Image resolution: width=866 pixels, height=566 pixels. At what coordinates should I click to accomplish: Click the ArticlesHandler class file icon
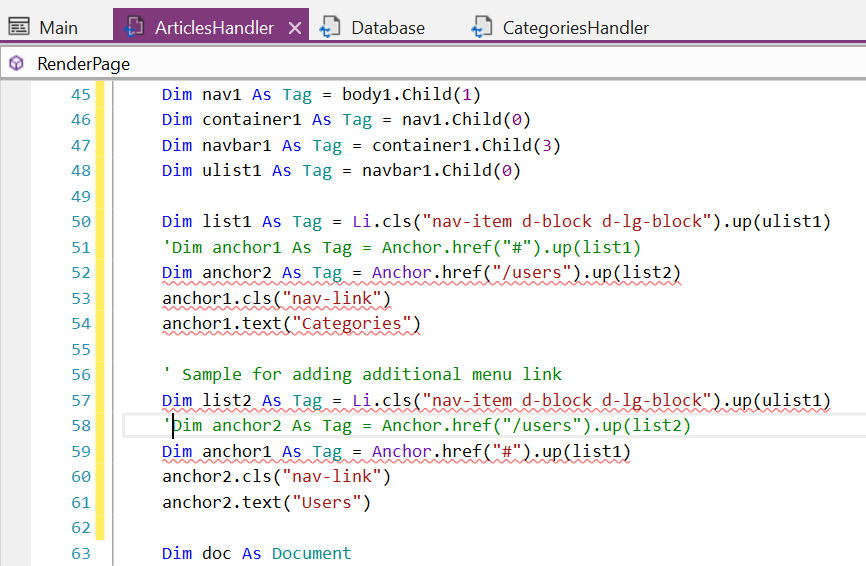[x=134, y=27]
